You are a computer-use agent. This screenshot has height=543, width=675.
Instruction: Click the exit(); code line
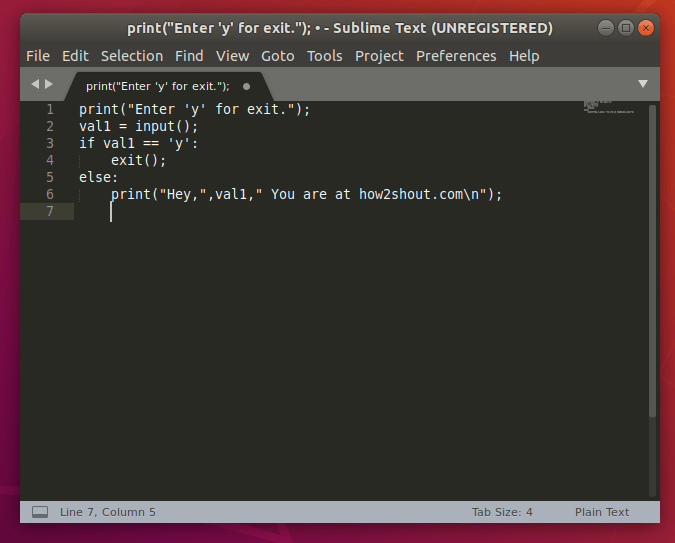[x=139, y=161]
